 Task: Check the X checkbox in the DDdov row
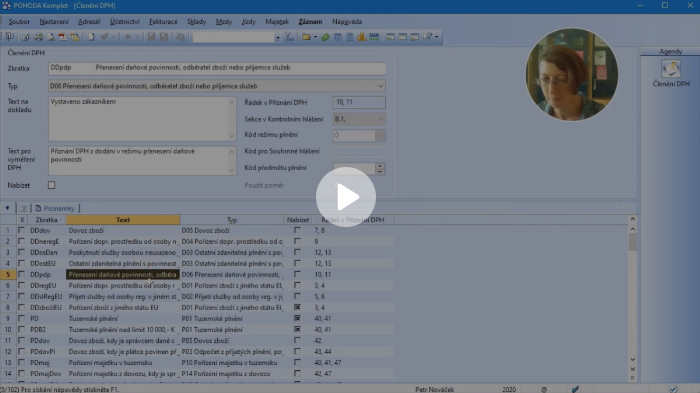[x=21, y=230]
